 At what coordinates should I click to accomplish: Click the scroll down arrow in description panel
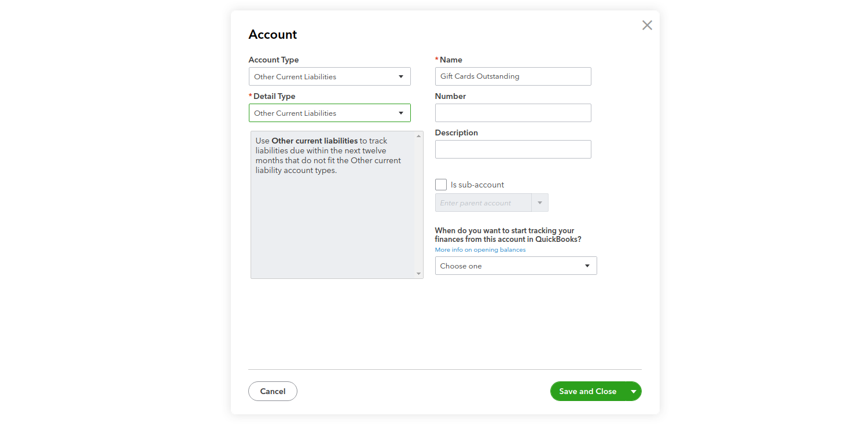pyautogui.click(x=418, y=274)
